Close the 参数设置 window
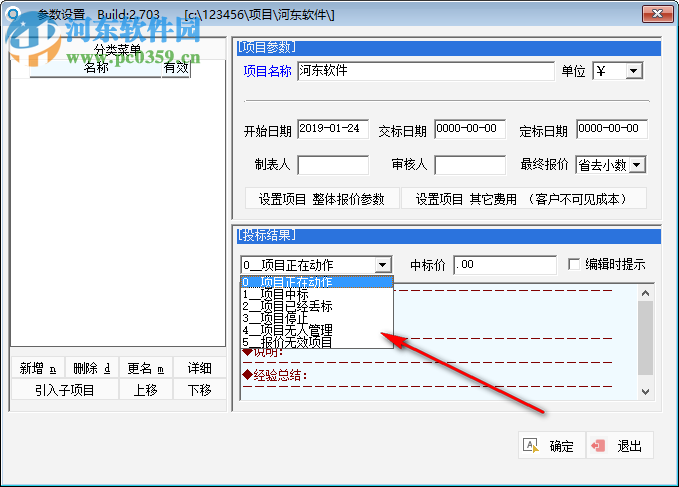Screen dimensions: 679x487 (657, 13)
